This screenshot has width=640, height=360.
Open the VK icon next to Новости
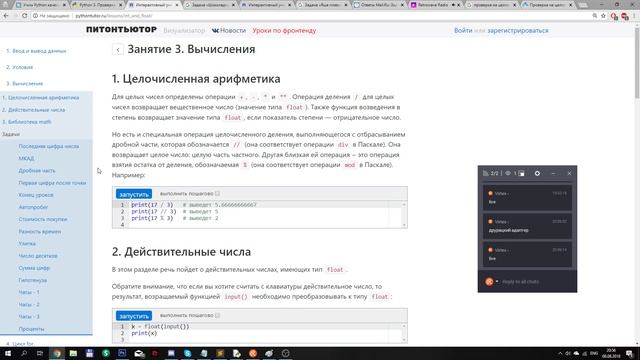pos(215,31)
